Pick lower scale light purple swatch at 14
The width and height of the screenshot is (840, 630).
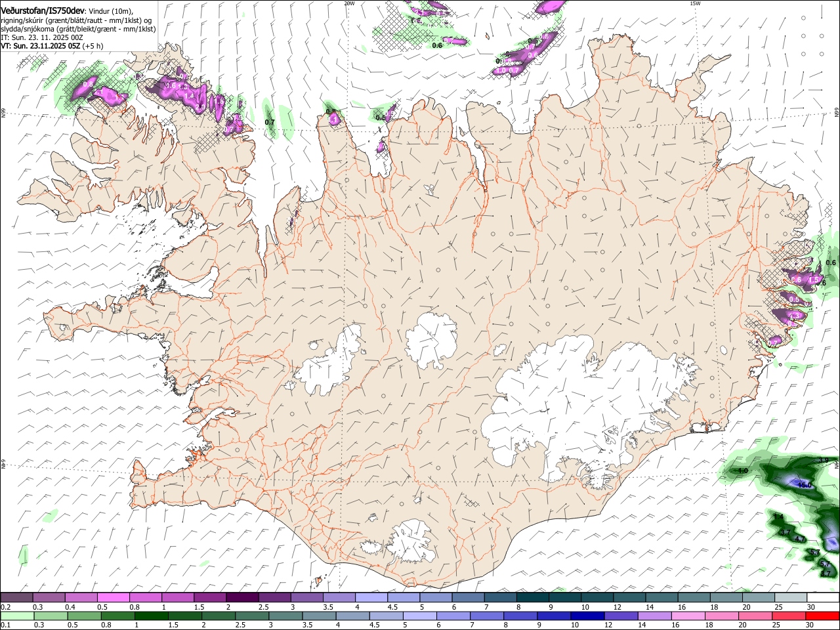tap(654, 616)
